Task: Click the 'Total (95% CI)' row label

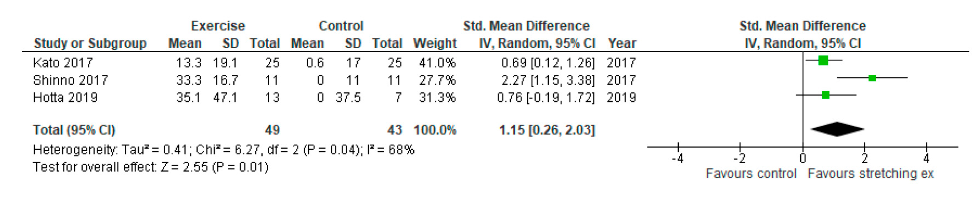Action: pyautogui.click(x=74, y=130)
